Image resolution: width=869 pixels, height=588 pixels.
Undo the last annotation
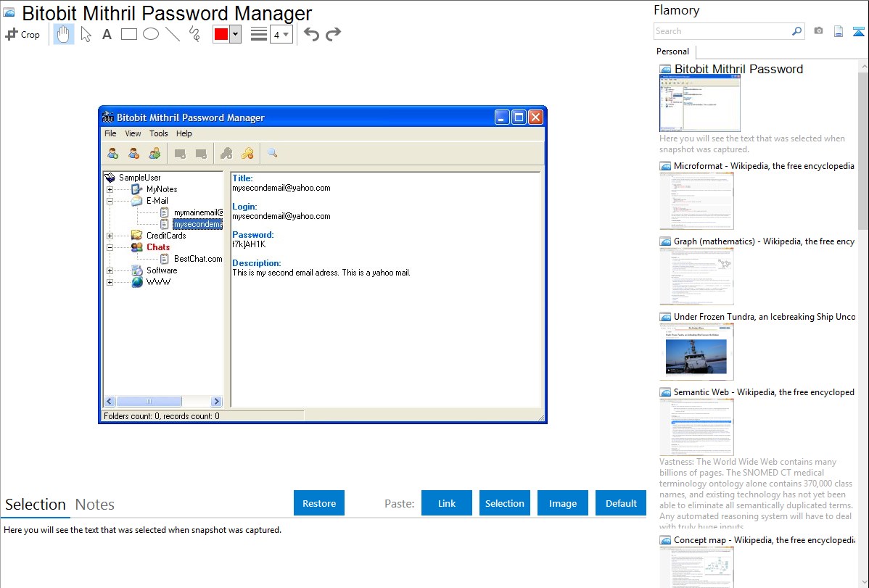pyautogui.click(x=311, y=34)
